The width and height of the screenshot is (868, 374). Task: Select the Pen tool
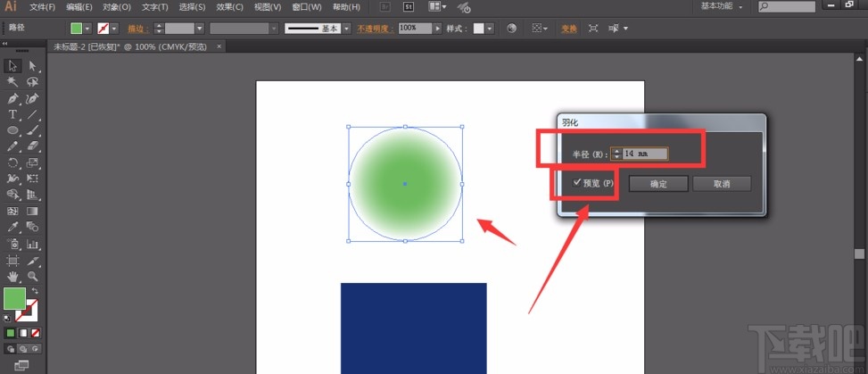pos(12,98)
